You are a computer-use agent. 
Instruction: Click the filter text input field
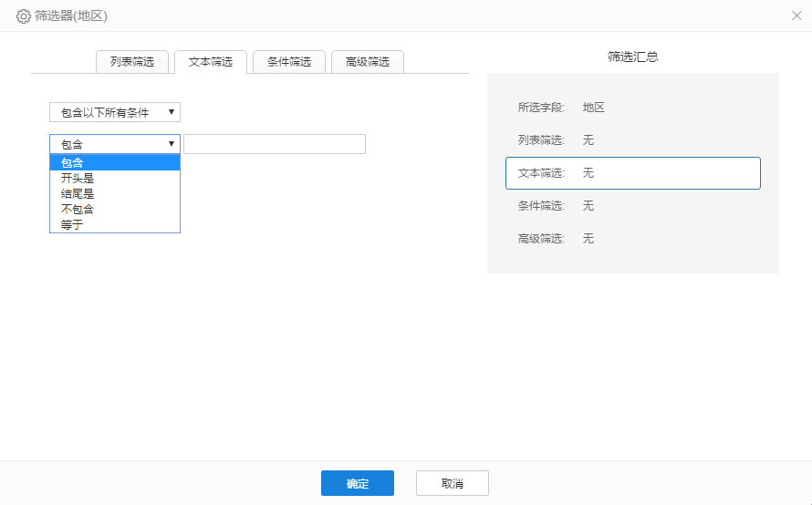(275, 144)
